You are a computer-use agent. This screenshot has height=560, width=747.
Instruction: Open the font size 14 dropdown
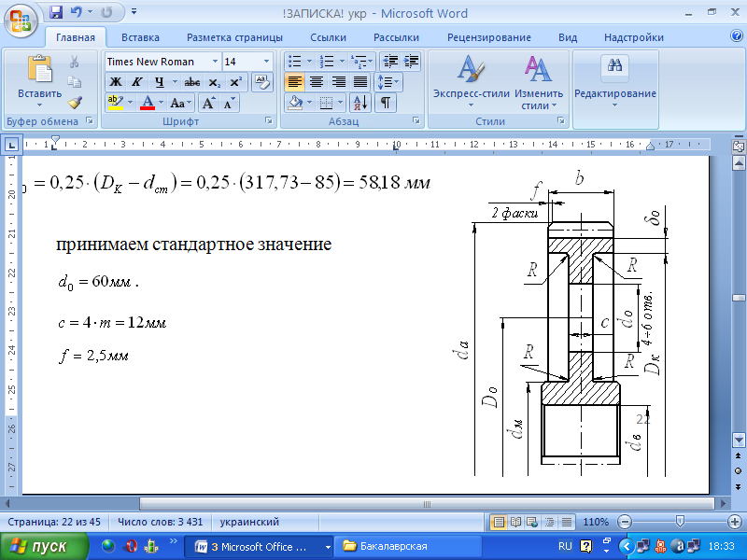(266, 62)
